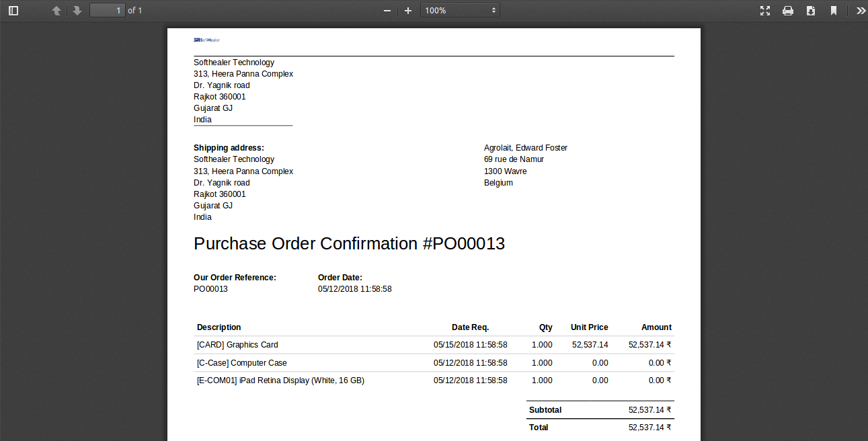Select PO00013 reference value
The height and width of the screenshot is (441, 868).
coord(210,289)
